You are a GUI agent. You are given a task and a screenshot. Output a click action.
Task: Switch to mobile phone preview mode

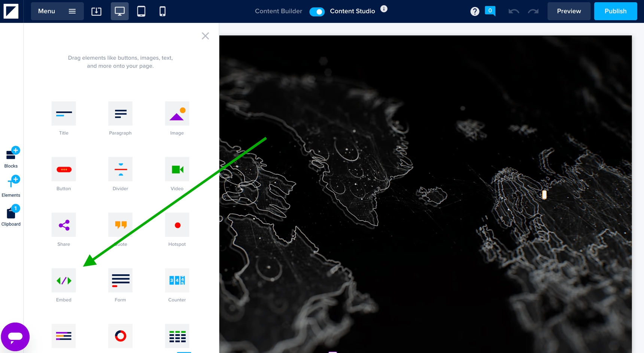tap(162, 11)
